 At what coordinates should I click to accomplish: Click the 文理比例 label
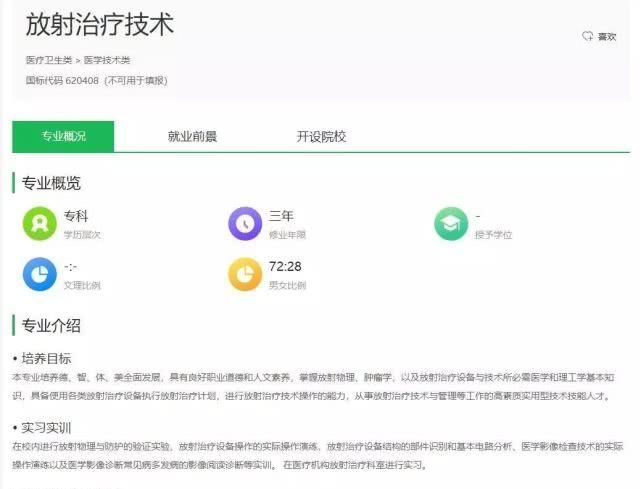[82, 285]
